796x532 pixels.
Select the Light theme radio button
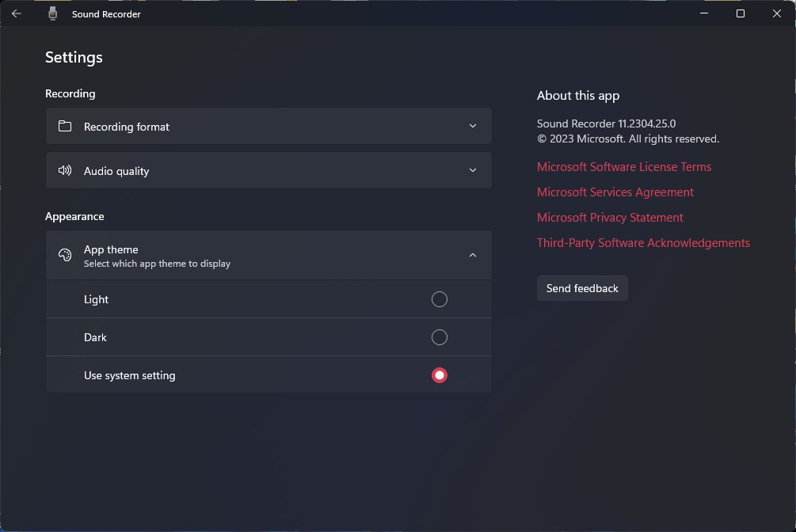coord(439,299)
